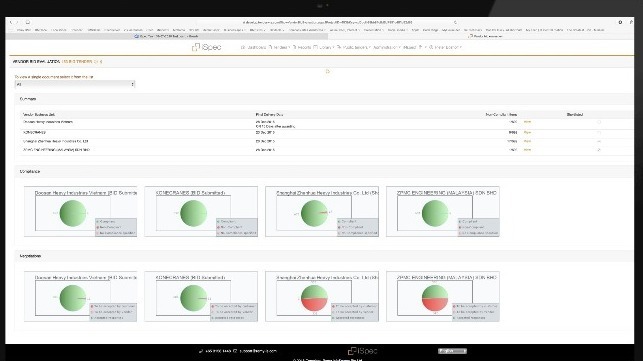
Task: Select the Shanghai Zhenhua Heavy Industries vendor name
Action: click(56, 141)
